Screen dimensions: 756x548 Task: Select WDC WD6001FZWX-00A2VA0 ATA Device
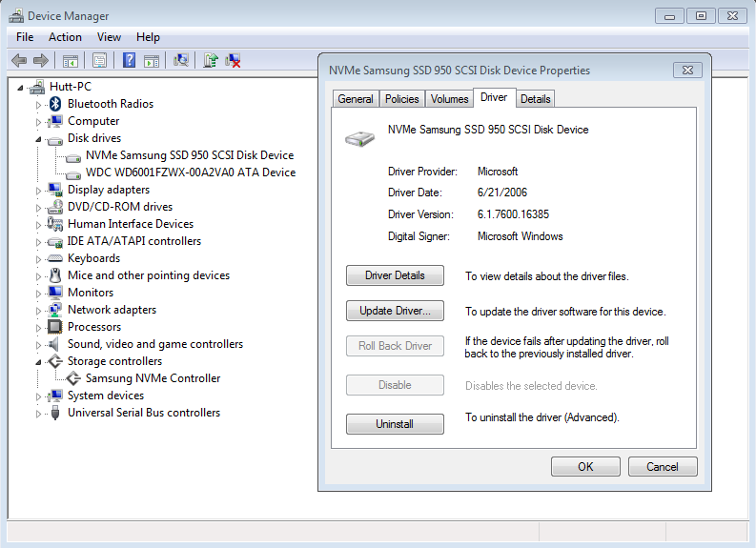(x=191, y=173)
